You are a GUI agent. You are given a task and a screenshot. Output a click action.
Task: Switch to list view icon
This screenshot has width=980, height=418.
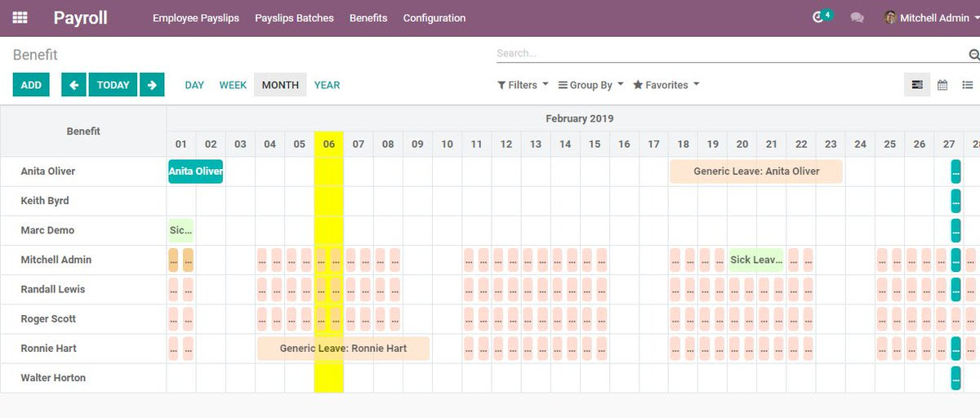tap(968, 85)
